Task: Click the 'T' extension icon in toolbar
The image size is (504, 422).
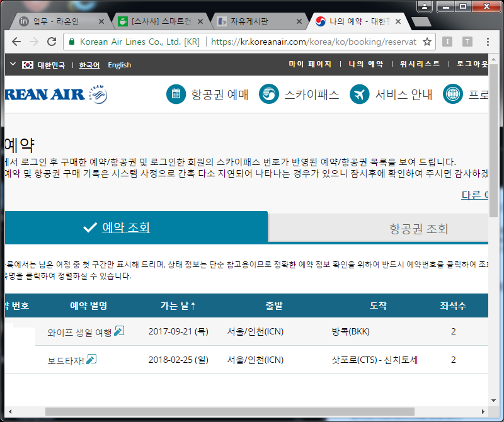Action: (467, 42)
